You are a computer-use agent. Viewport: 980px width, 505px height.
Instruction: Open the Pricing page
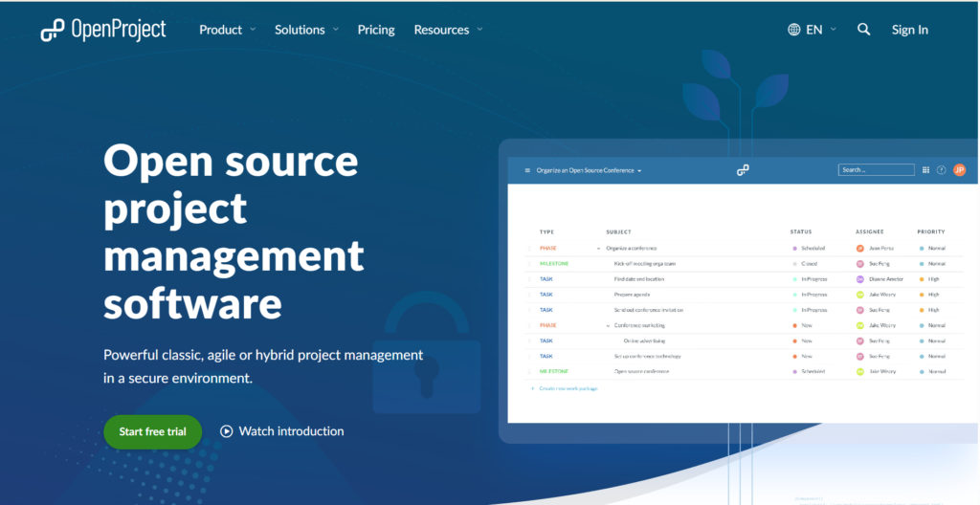point(376,30)
